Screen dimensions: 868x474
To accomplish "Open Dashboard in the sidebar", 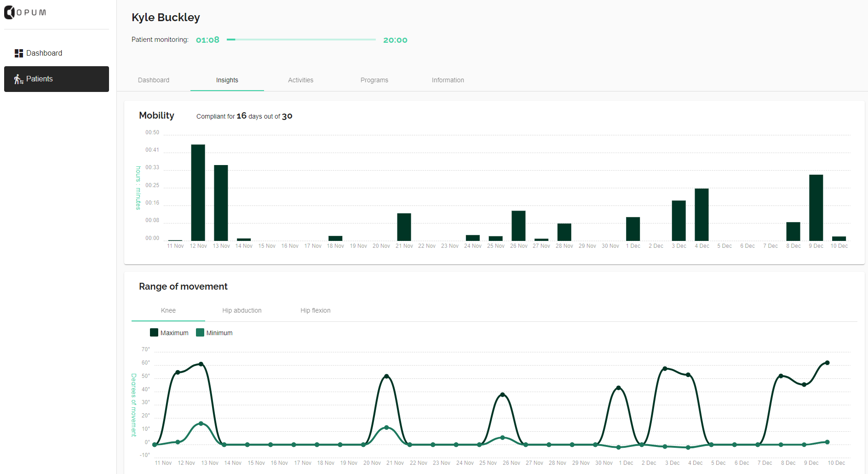I will coord(57,53).
